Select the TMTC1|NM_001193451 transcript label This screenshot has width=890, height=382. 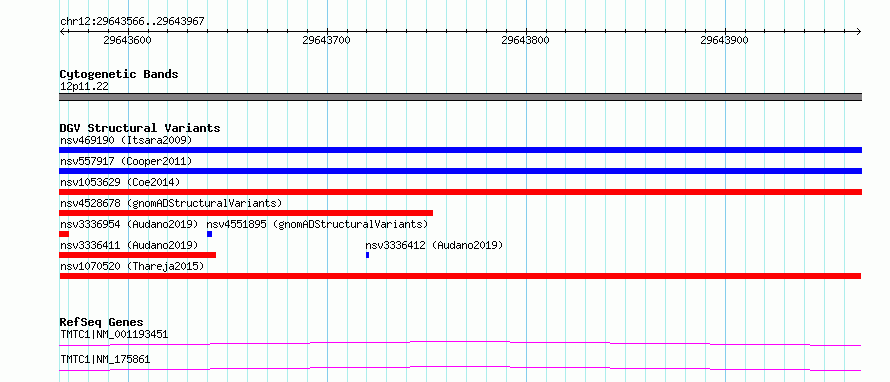pyautogui.click(x=114, y=334)
